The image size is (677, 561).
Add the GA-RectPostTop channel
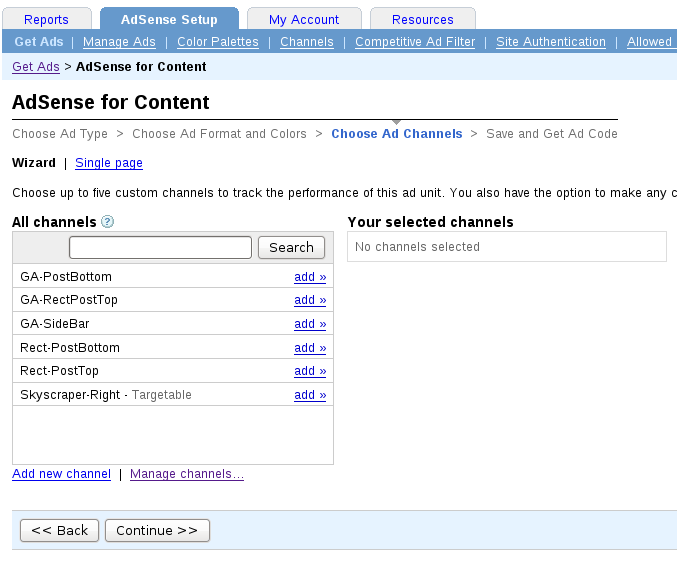(x=310, y=300)
